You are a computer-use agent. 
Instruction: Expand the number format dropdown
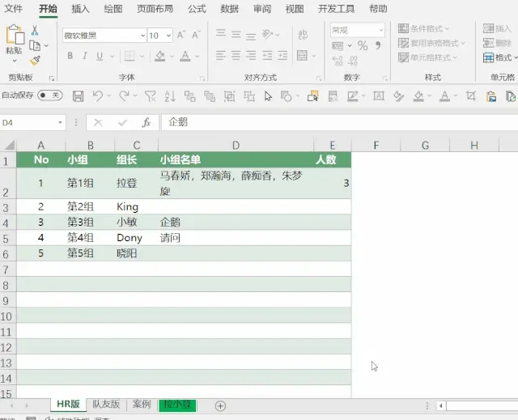381,30
